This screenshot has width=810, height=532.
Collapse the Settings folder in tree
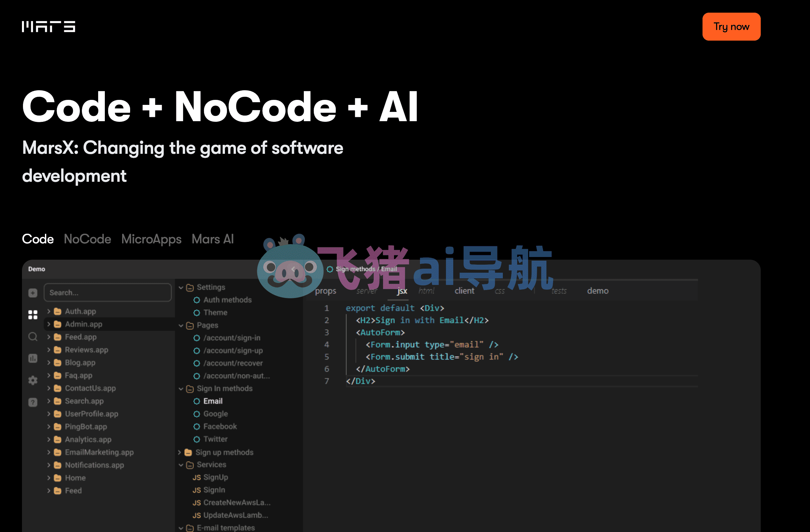pyautogui.click(x=181, y=288)
